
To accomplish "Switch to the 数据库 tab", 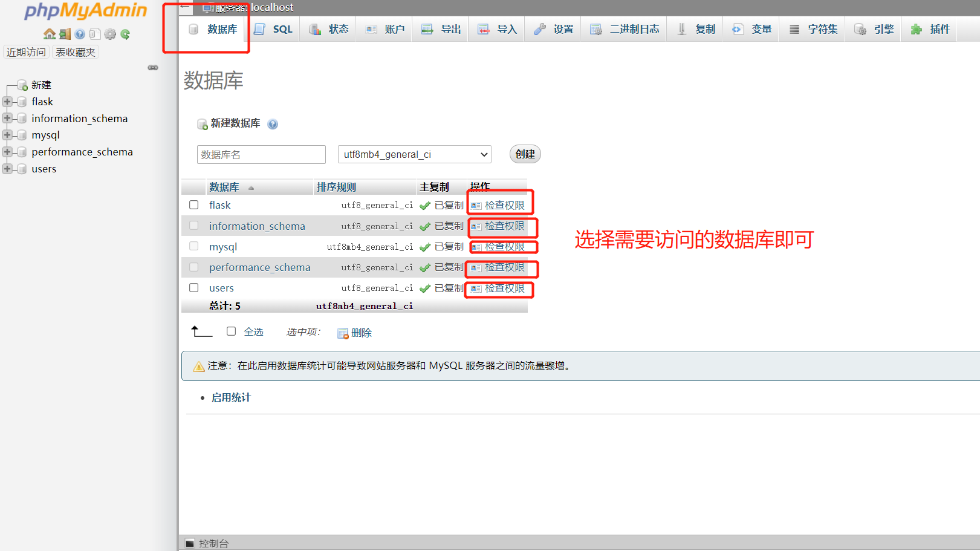I will pos(213,29).
